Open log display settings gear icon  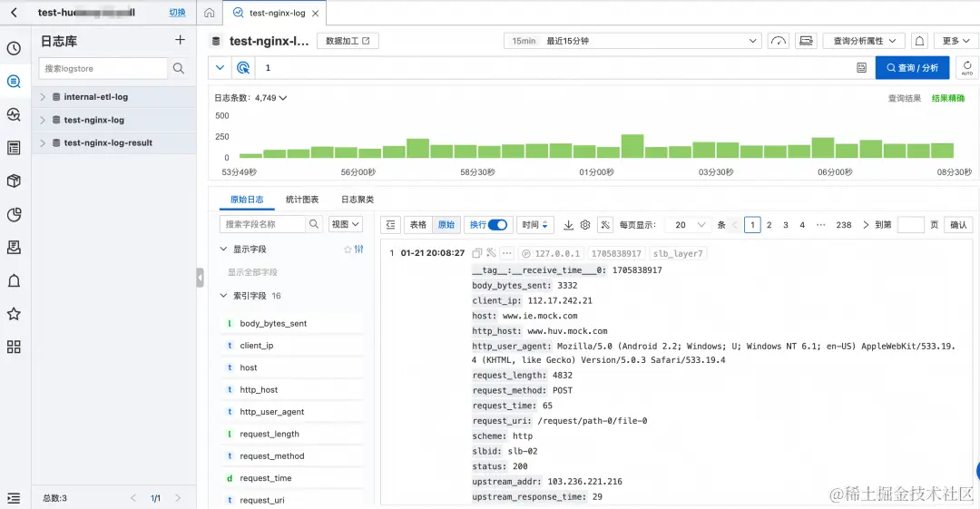point(585,224)
